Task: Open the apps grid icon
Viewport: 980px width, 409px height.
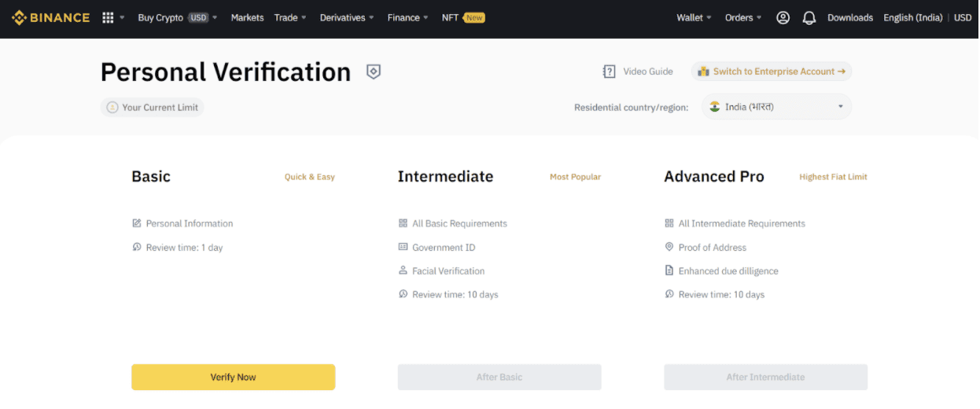Action: click(108, 17)
